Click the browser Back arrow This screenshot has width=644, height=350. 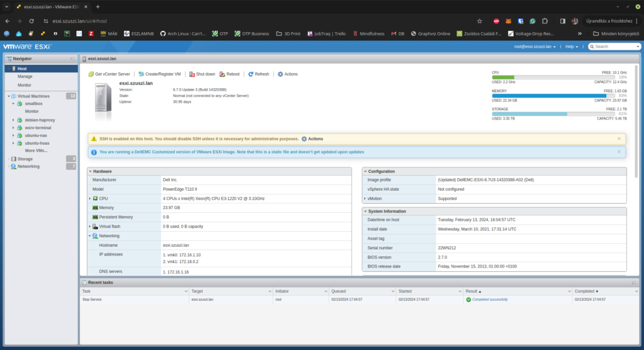[8, 21]
